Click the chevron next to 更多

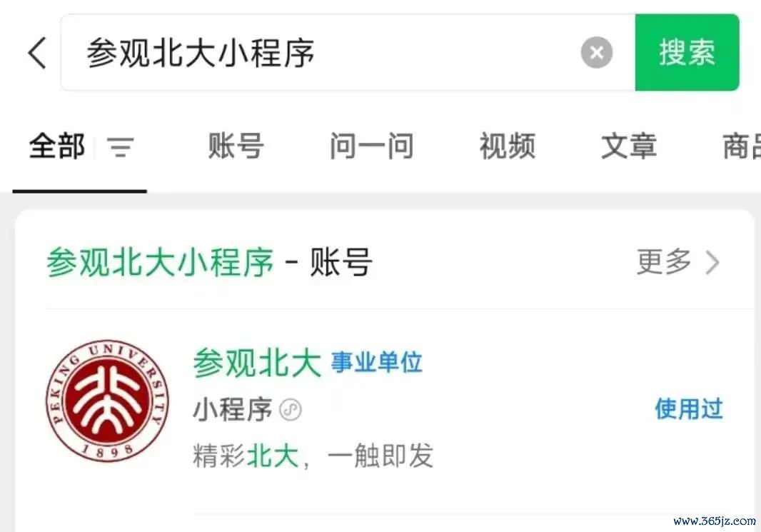712,263
